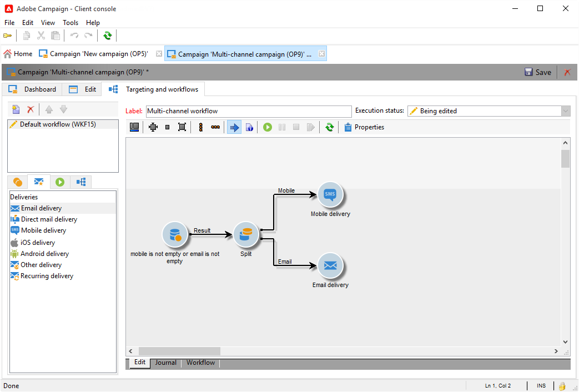This screenshot has width=579, height=392.
Task: Click the key icon in main toolbar
Action: (7, 36)
